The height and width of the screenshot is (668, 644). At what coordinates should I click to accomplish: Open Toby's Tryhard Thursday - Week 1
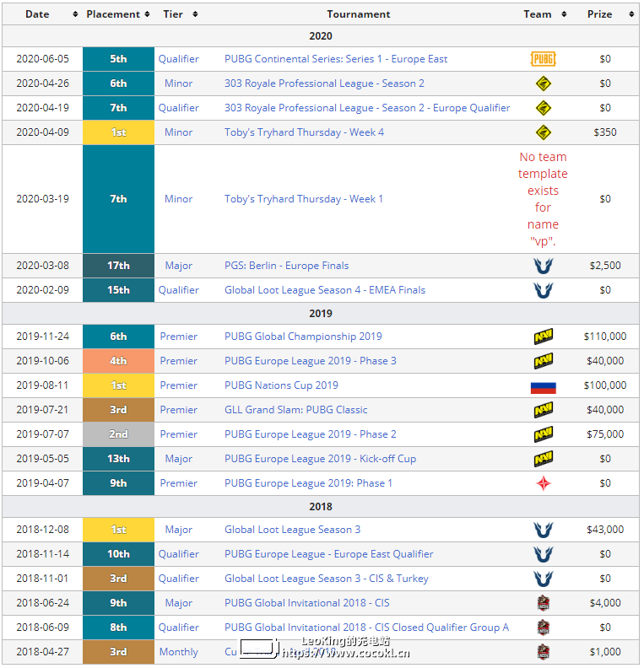pyautogui.click(x=304, y=199)
